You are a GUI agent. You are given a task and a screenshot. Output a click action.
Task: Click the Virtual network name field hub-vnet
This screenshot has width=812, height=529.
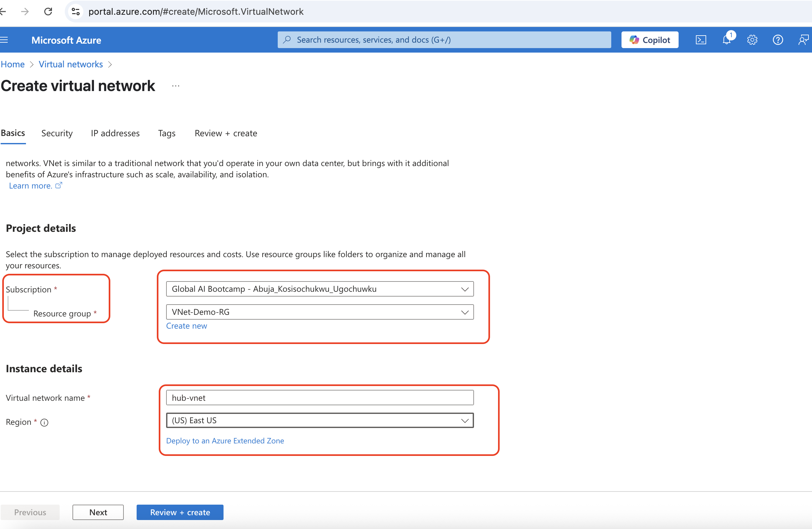coord(320,398)
